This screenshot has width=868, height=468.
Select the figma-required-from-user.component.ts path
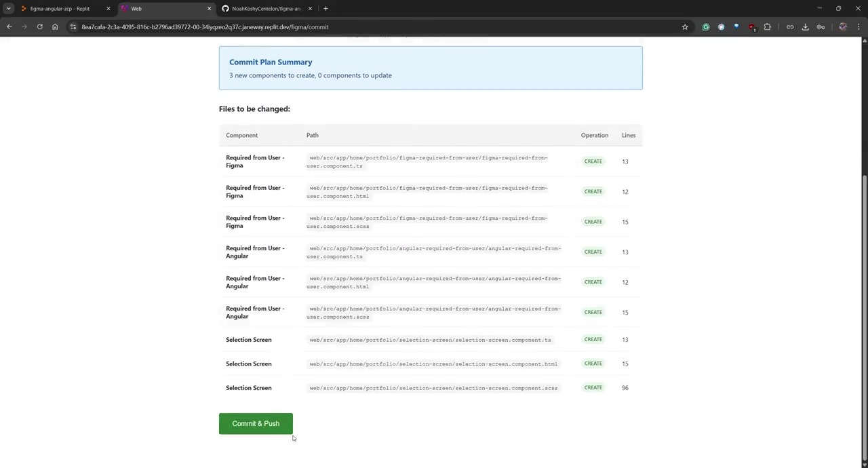[427, 161]
